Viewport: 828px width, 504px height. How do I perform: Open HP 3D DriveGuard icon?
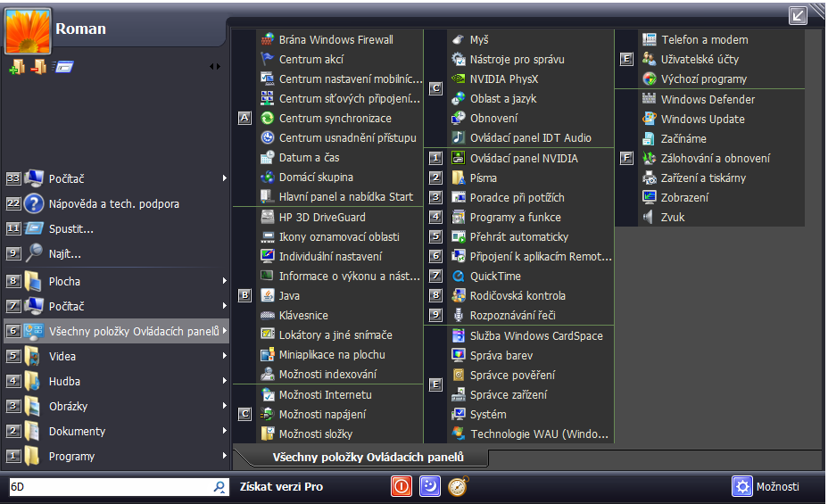point(268,217)
